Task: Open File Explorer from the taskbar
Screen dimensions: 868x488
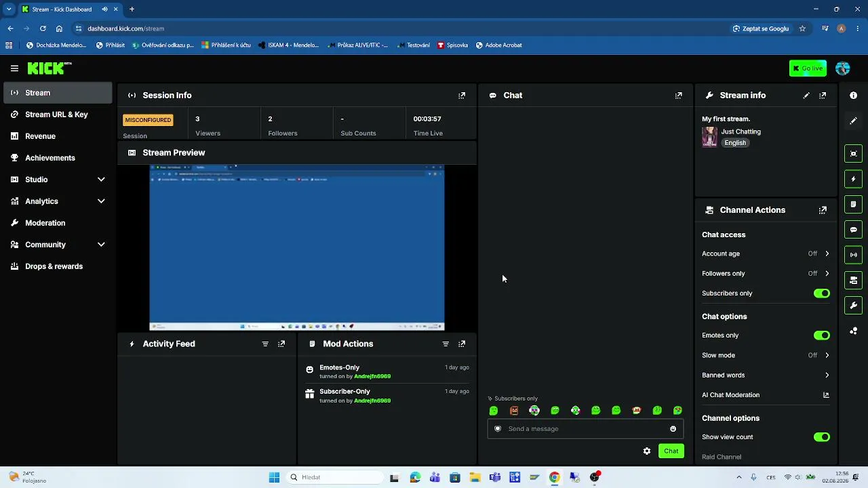Action: coord(475,478)
